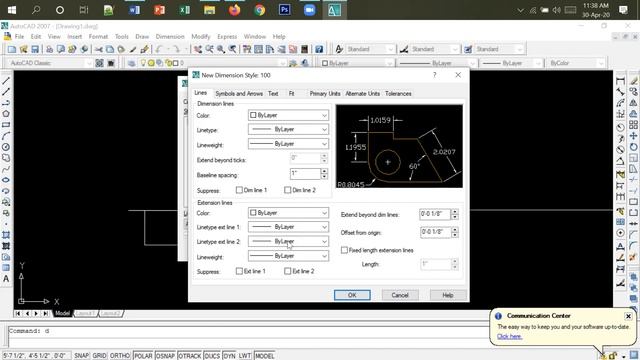Image resolution: width=640 pixels, height=360 pixels.
Task: Switch to the Layout1 sheet tab
Action: click(86, 313)
